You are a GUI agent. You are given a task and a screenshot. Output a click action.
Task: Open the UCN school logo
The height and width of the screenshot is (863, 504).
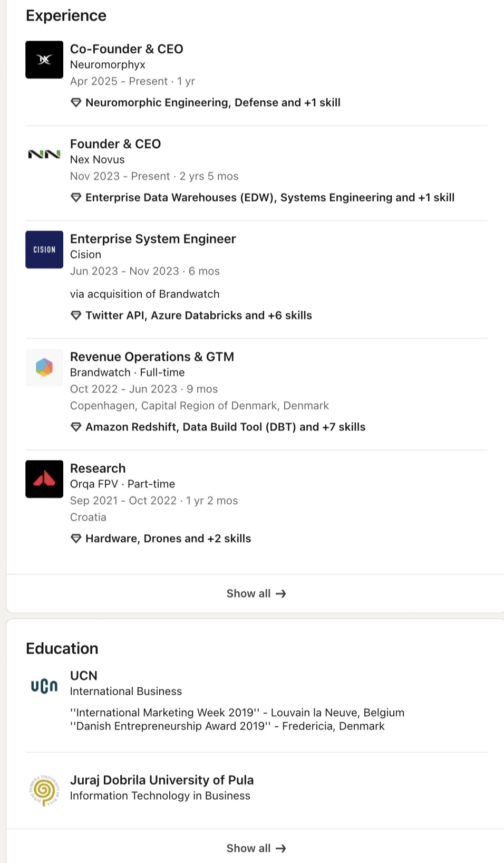(x=44, y=686)
